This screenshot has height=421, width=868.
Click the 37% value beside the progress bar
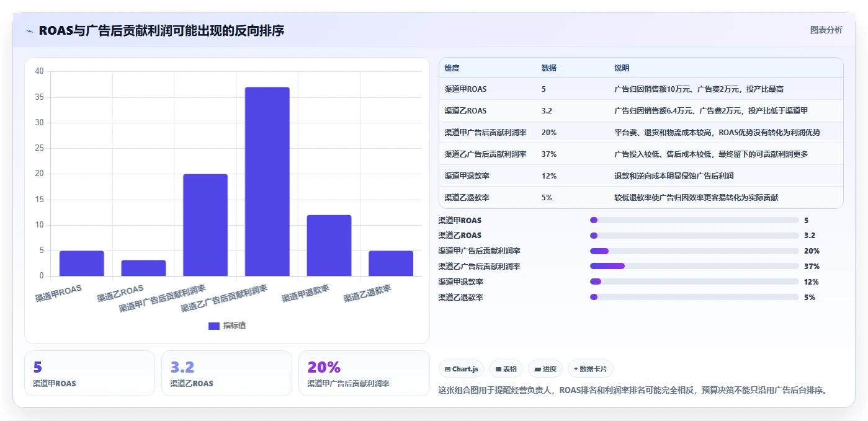812,267
